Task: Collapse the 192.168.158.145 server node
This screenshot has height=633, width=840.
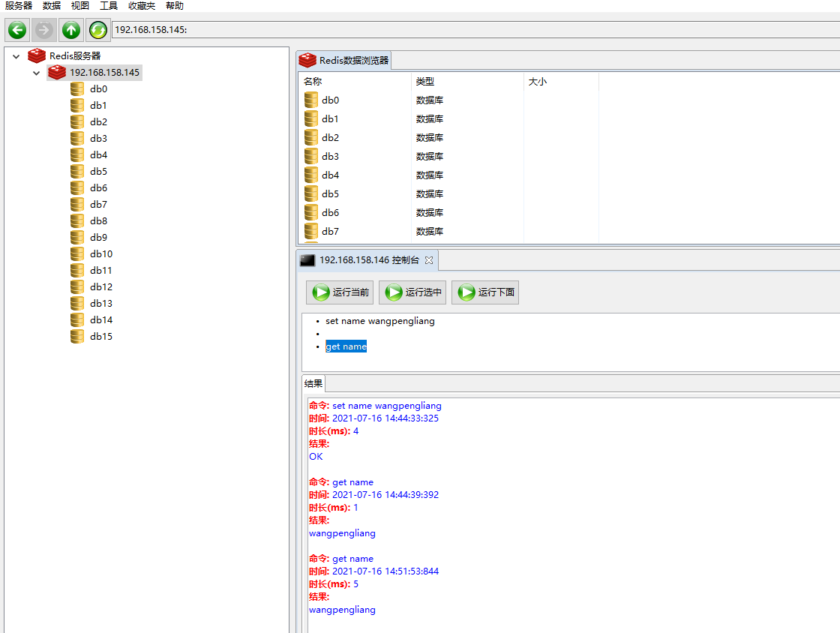Action: [37, 73]
